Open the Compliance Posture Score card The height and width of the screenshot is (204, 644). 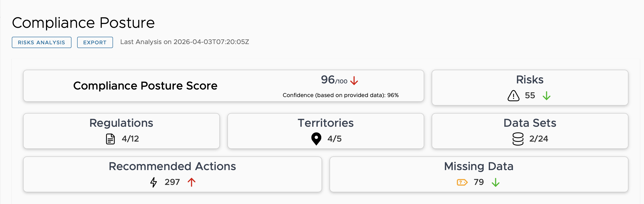pos(145,86)
